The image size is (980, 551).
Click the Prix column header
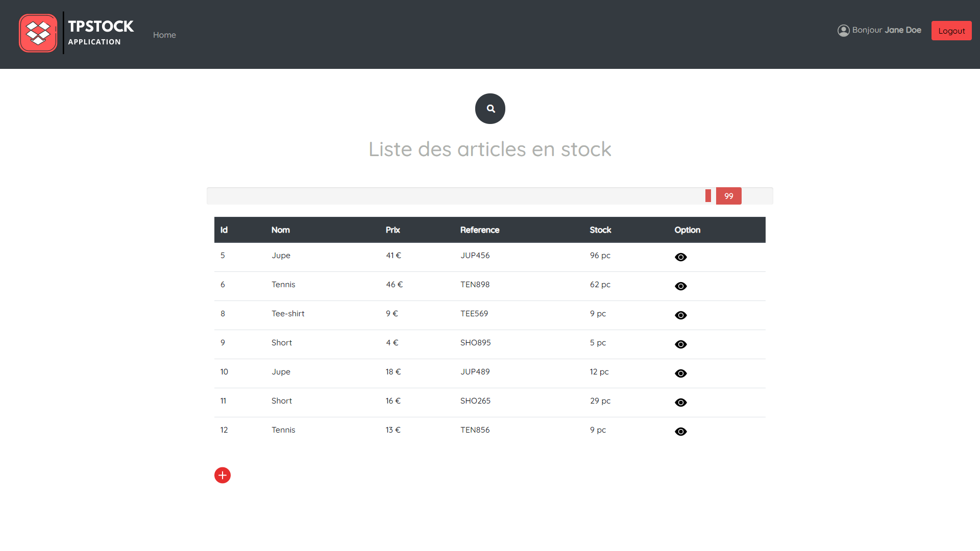(393, 230)
